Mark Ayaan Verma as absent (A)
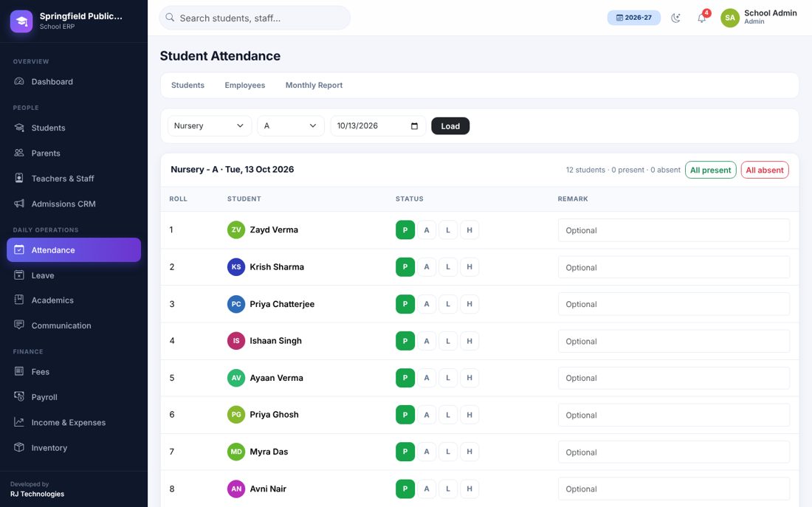 click(427, 378)
